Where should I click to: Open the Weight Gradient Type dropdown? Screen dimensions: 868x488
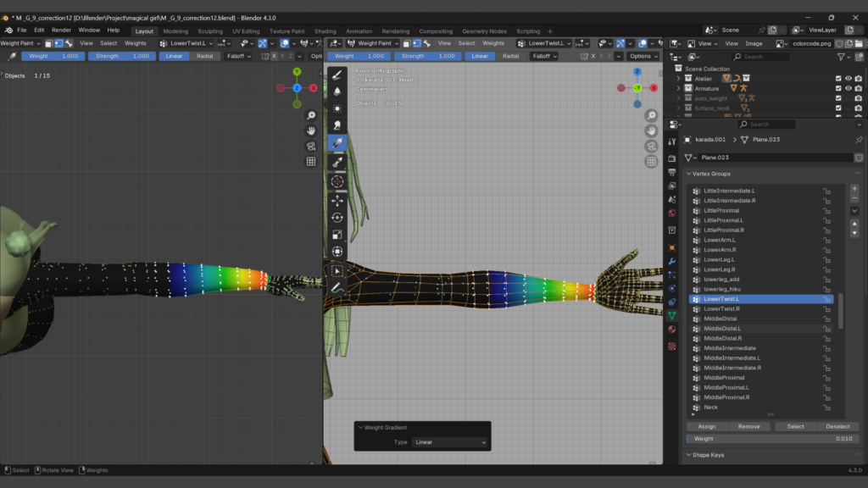pos(449,442)
